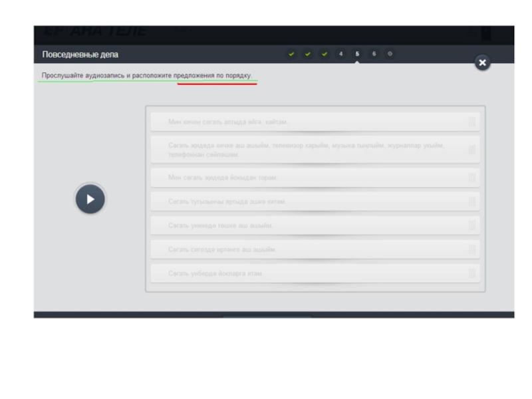Image resolution: width=532 pixels, height=399 pixels.
Task: Close the Повседневные дела exercise window
Action: pyautogui.click(x=482, y=63)
